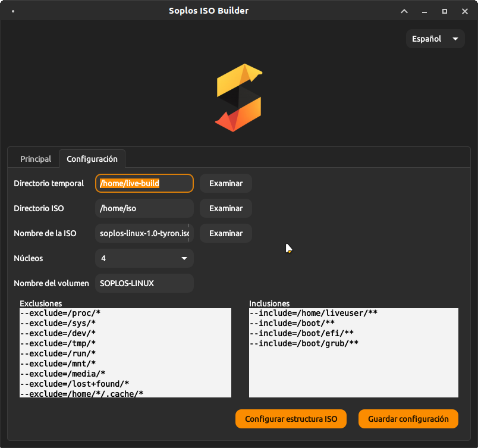Screen dimensions: 478x448
Task: Click Examinar next to Directorio ISO
Action: [x=226, y=208]
